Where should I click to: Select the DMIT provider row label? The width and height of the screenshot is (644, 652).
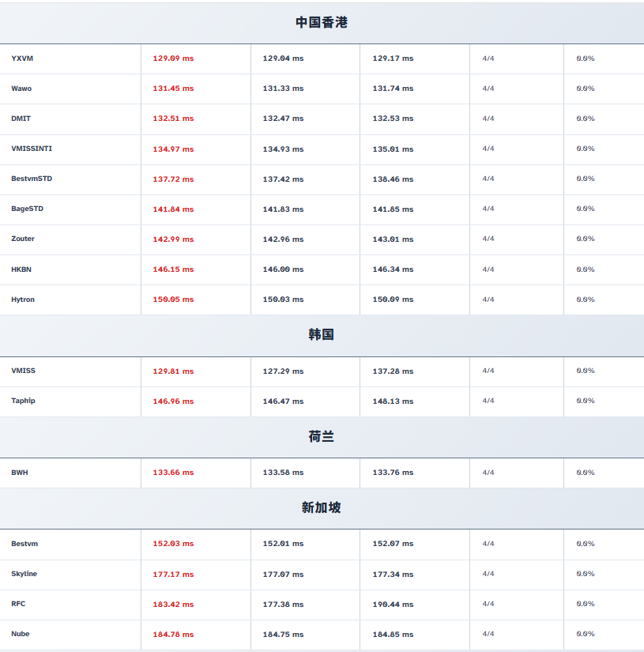tap(21, 119)
